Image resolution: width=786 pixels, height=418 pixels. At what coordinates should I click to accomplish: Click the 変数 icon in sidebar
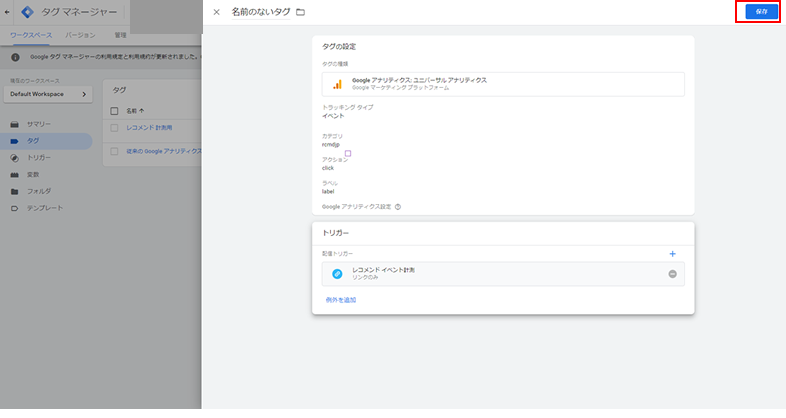[15, 174]
